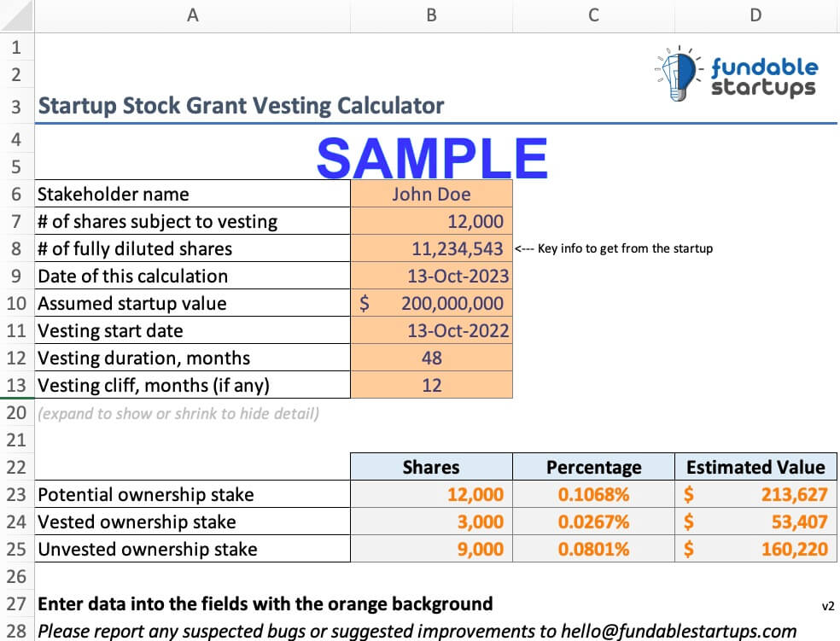840x641 pixels.
Task: Select the column D header
Action: pyautogui.click(x=755, y=14)
